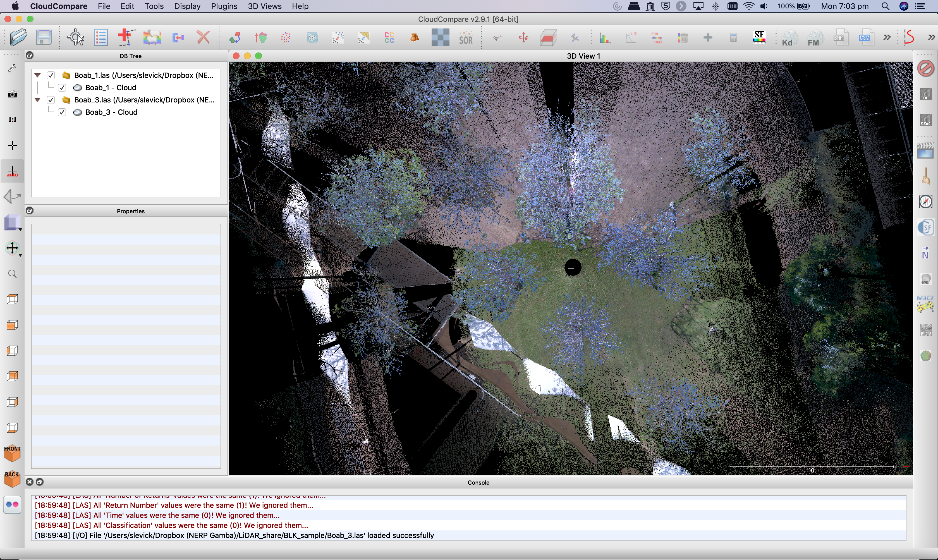
Task: Click the SOR filter icon
Action: [466, 37]
